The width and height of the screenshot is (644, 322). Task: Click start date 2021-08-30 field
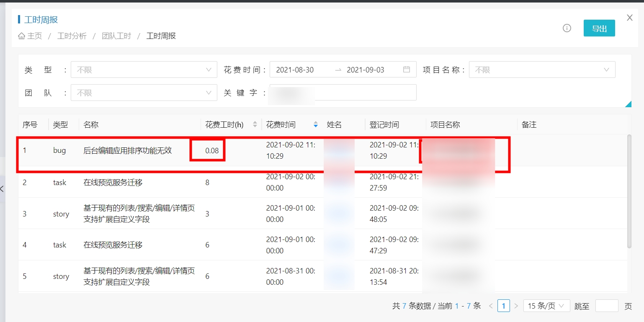295,70
